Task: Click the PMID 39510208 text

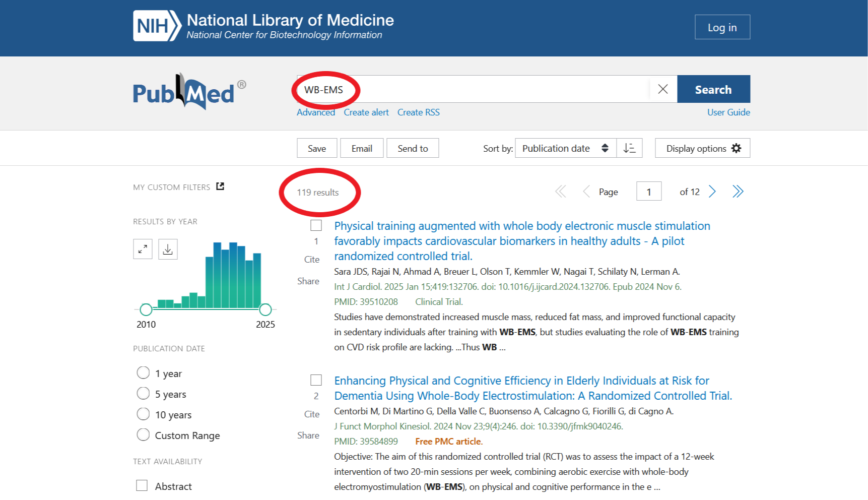Action: tap(366, 302)
